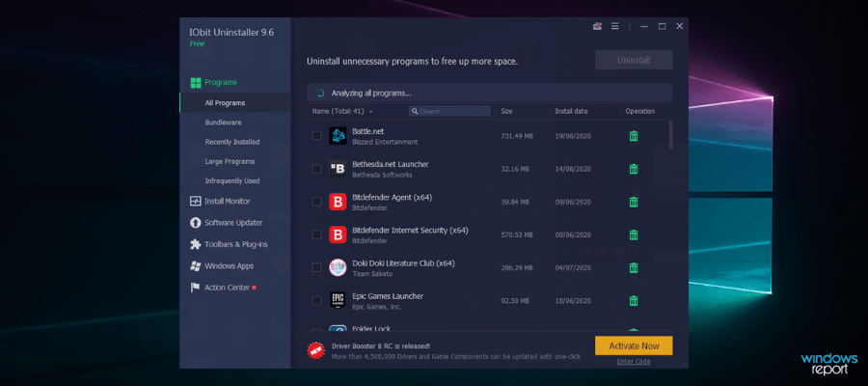Click 'Blizzard Entertainment' publisher text
Viewport: 868px width, 386px height.
(x=385, y=142)
